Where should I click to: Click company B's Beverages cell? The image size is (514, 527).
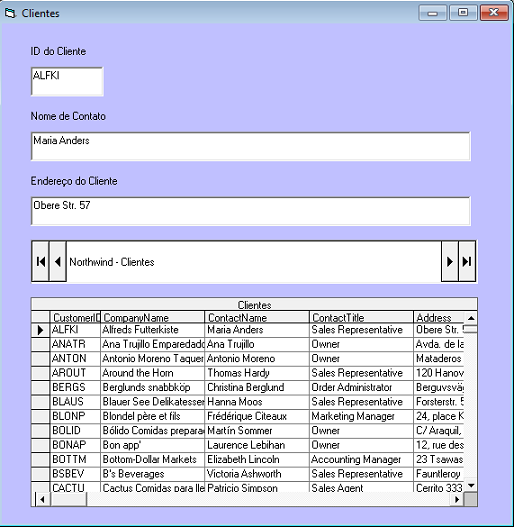pyautogui.click(x=152, y=474)
